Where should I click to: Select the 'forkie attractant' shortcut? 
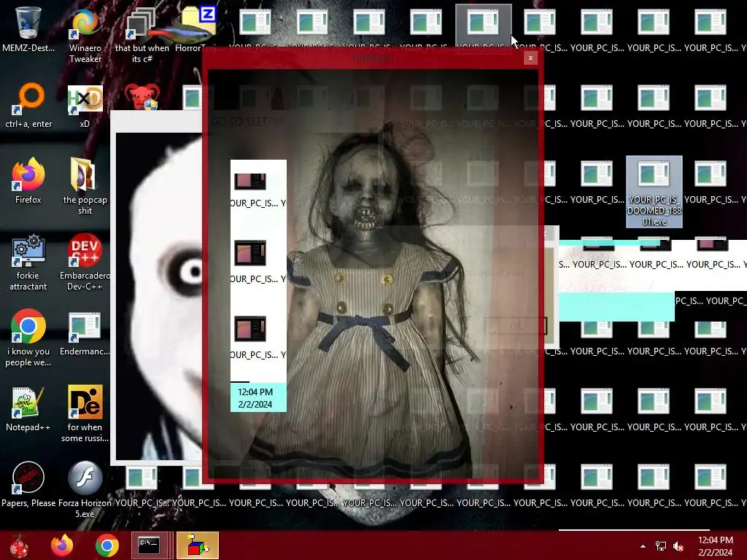pos(28,262)
